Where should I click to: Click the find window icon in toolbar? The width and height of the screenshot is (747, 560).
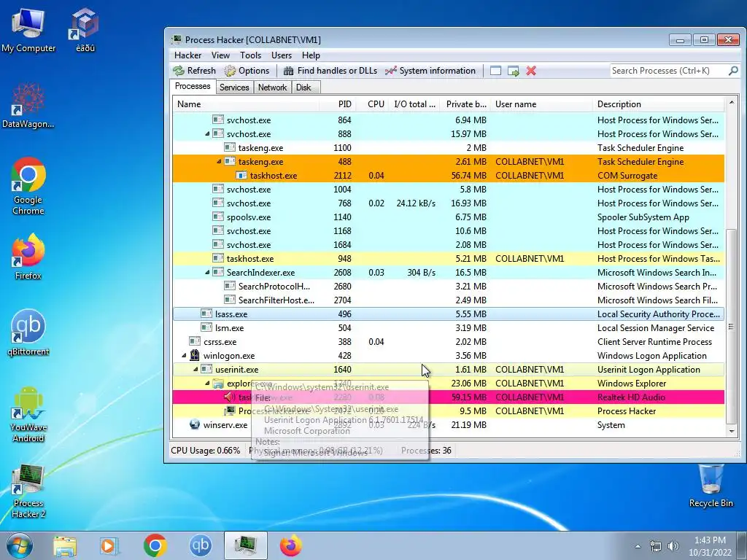[x=495, y=71]
